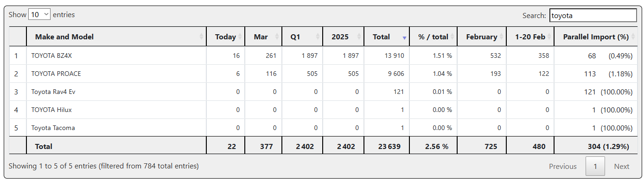Go to the Previous page
The height and width of the screenshot is (180, 644).
click(563, 166)
